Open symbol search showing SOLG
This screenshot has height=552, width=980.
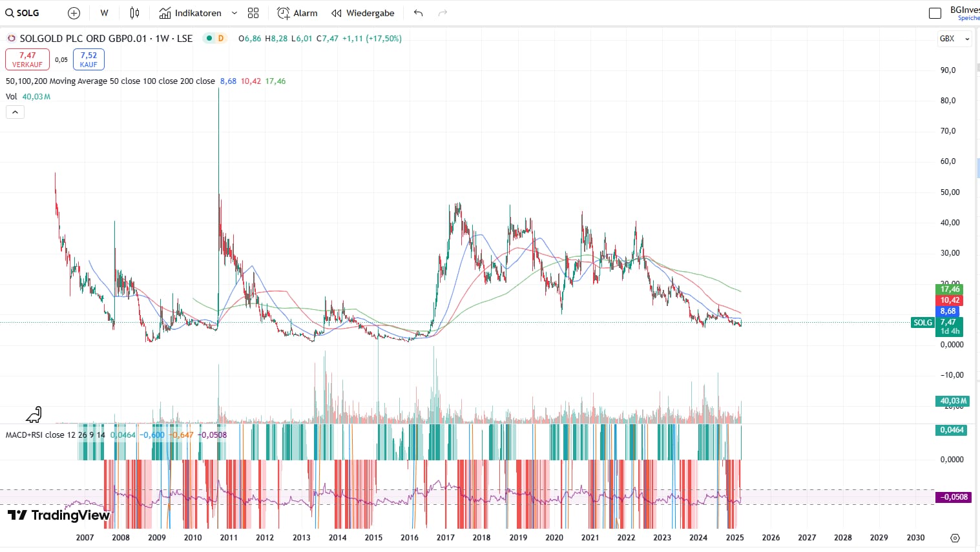tap(23, 13)
